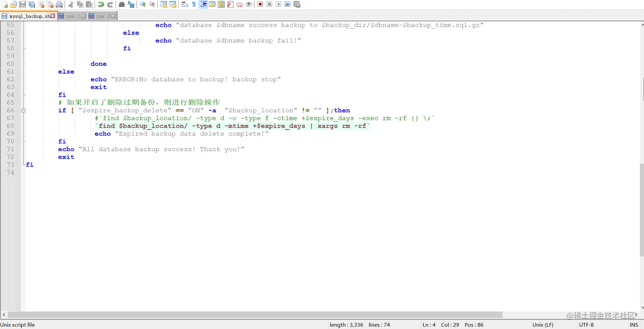The width and height of the screenshot is (644, 329).
Task: Place cursor on 'done' at line 60
Action: [x=98, y=64]
